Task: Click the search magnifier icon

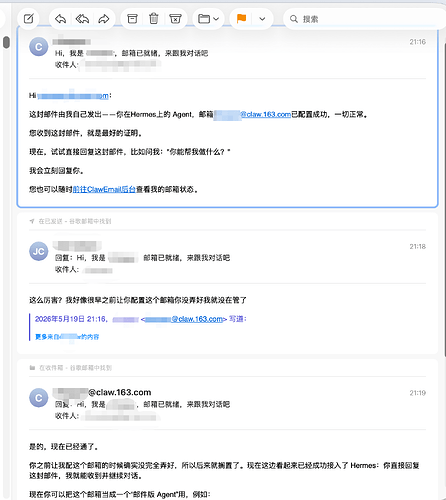Action: (294, 19)
